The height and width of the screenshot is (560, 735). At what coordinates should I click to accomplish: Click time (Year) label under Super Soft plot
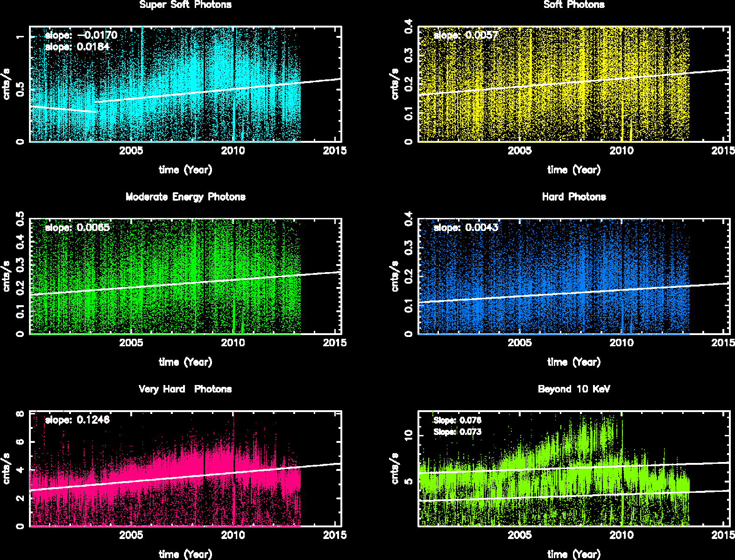pos(185,170)
